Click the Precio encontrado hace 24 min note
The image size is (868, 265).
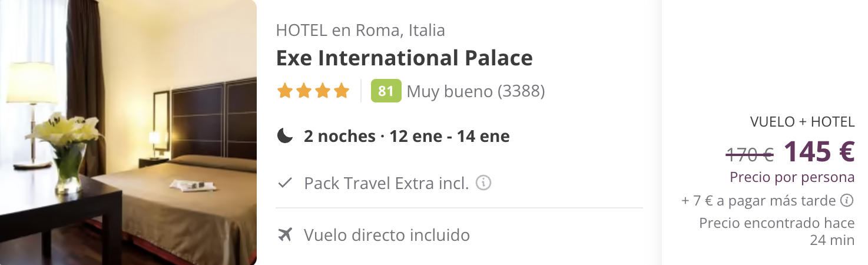coord(777,231)
